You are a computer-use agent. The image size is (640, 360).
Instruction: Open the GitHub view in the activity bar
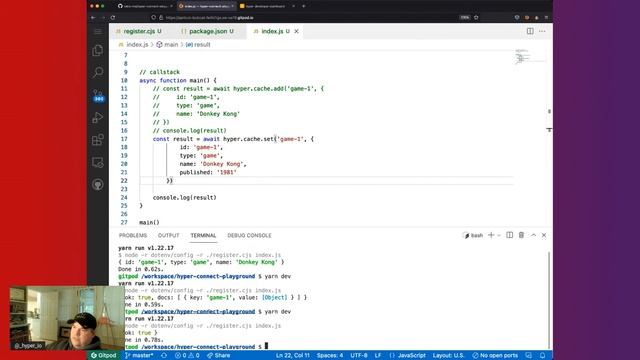click(98, 184)
